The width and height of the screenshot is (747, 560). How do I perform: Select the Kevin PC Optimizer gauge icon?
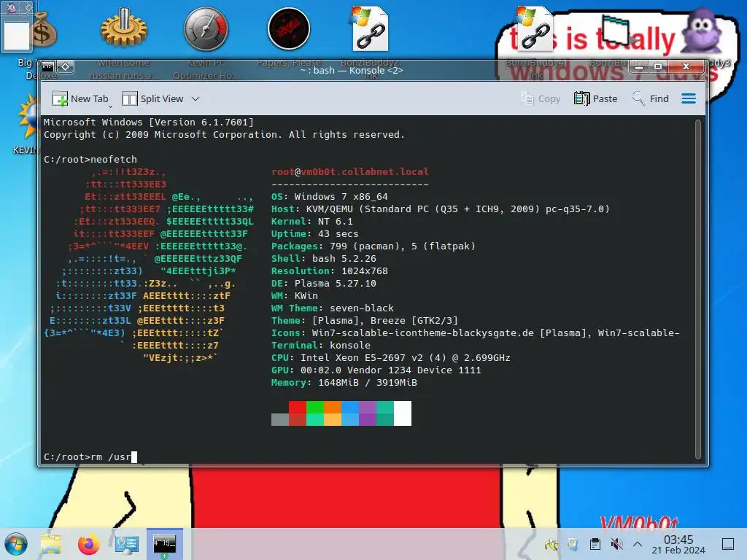point(206,28)
